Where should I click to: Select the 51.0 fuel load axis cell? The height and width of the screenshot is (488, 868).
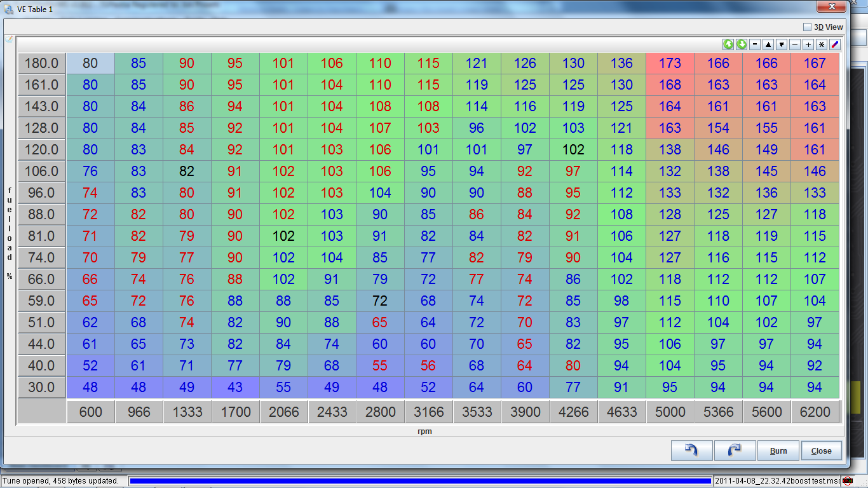point(42,322)
